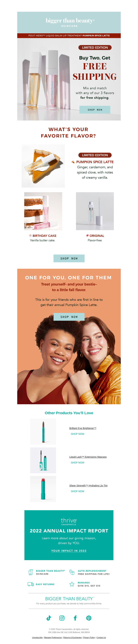The height and width of the screenshot is (644, 138).
Task: Open the Instagram social icon
Action: coord(62,618)
